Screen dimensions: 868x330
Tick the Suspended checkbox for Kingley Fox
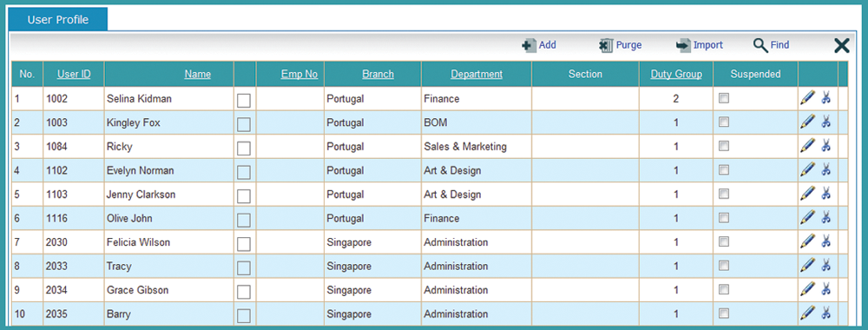pos(724,122)
